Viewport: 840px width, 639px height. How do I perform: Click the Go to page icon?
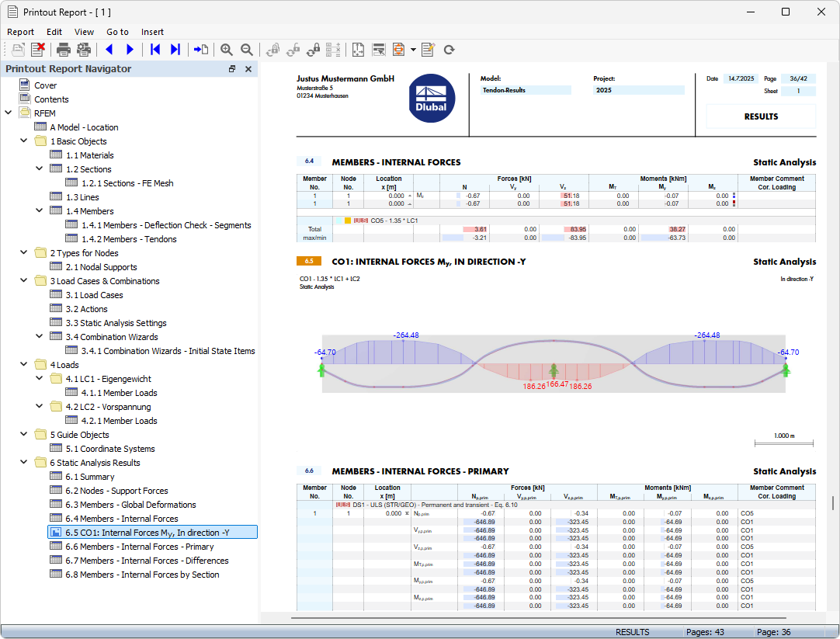point(201,50)
